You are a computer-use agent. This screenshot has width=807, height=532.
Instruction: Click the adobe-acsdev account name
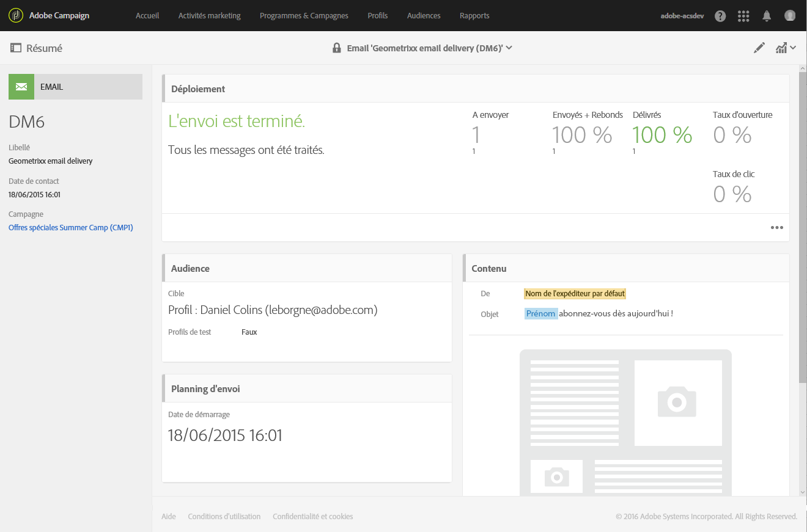[682, 16]
